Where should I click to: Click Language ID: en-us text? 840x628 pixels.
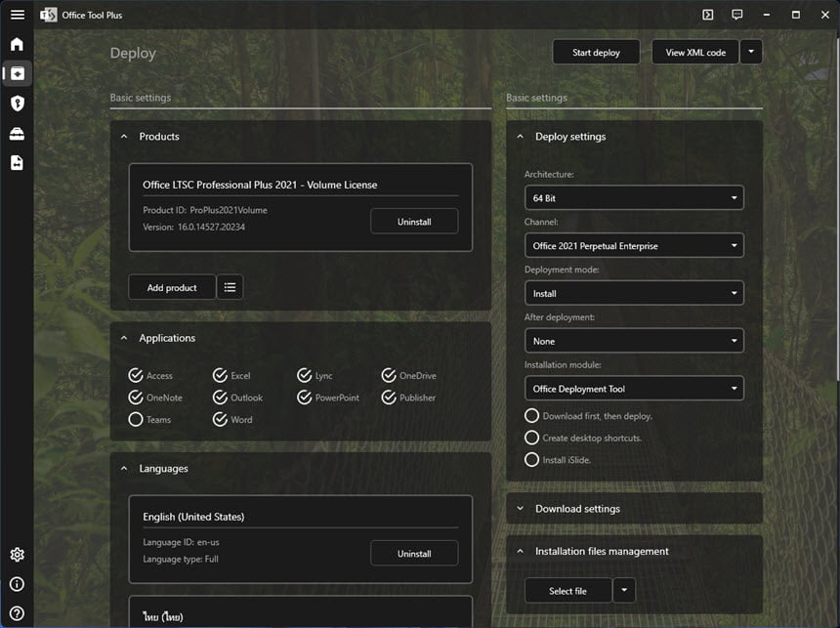(x=181, y=542)
